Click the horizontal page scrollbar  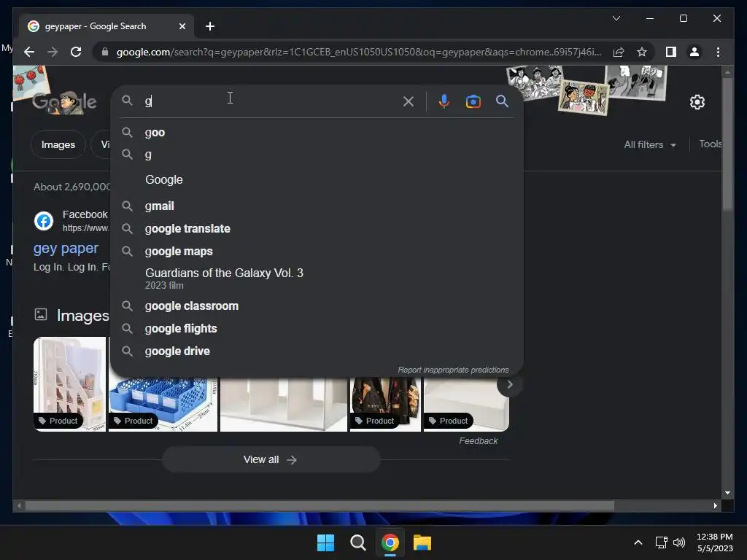tap(320, 506)
